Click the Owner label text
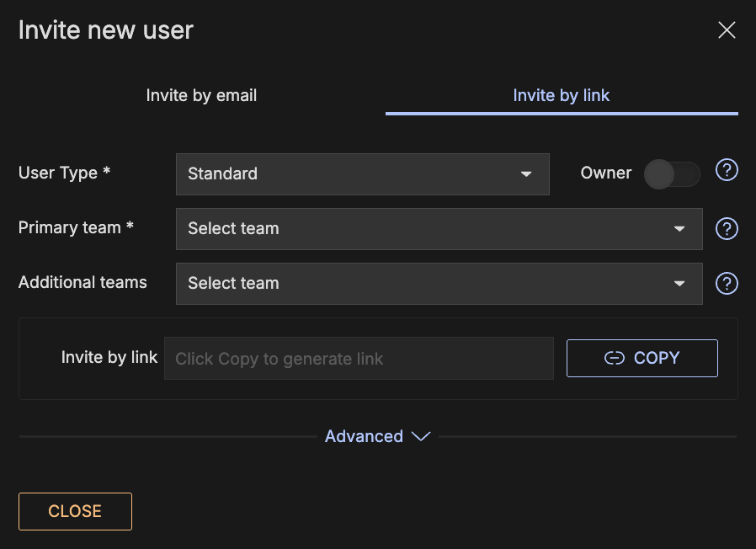 coord(605,173)
